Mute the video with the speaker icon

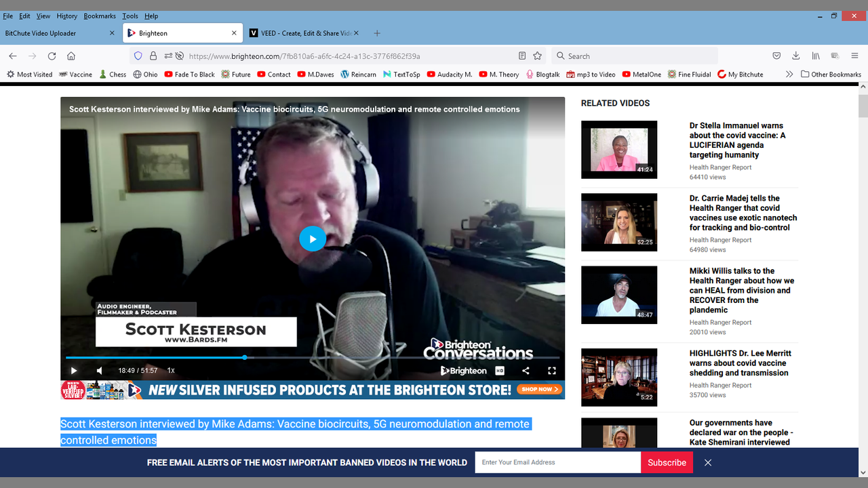pyautogui.click(x=100, y=371)
